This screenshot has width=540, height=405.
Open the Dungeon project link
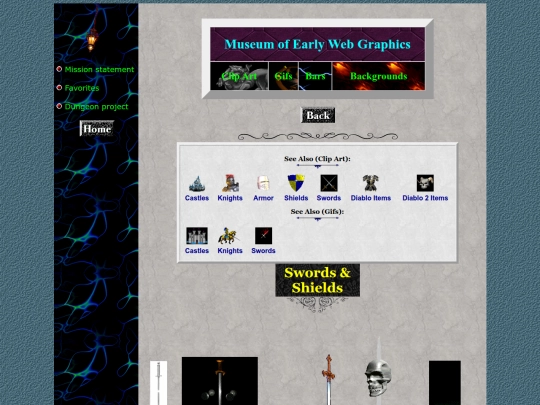pyautogui.click(x=96, y=107)
